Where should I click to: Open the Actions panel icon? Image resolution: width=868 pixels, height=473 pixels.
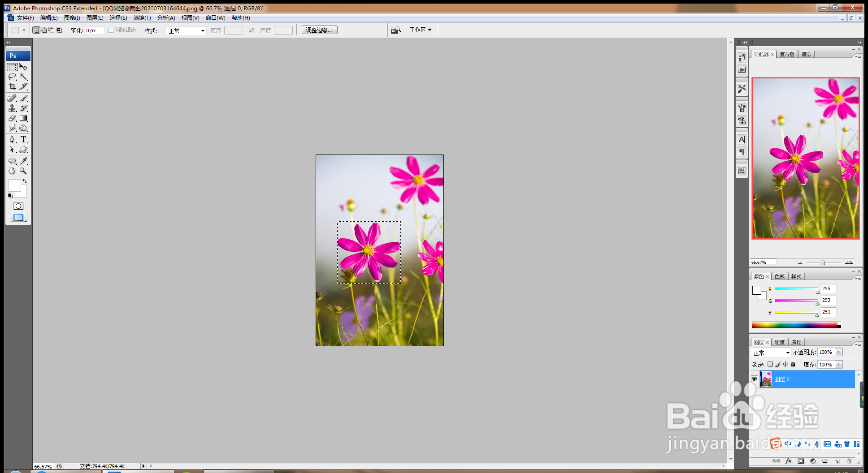[742, 70]
